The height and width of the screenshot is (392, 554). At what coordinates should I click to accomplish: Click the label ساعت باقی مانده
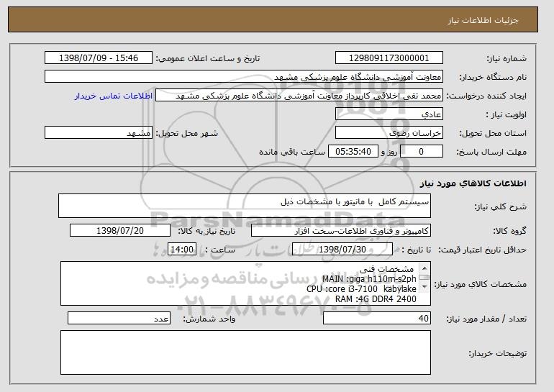click(x=292, y=152)
